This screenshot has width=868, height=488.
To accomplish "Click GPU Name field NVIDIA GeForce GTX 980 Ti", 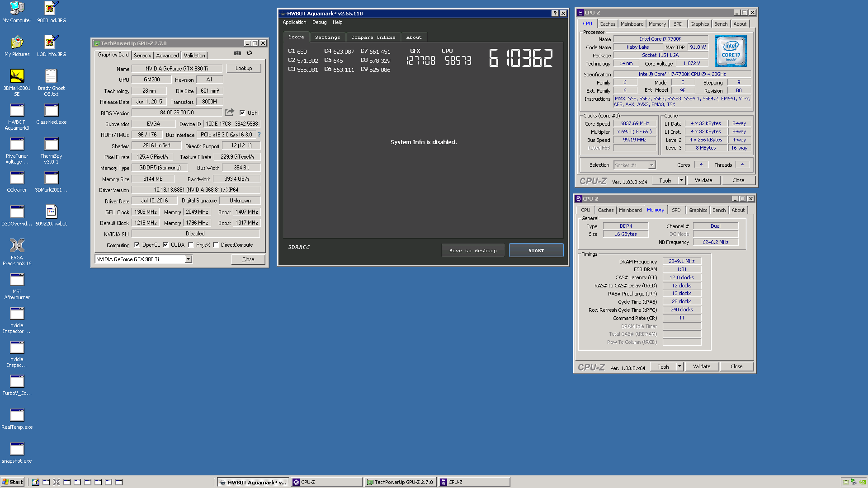I will click(177, 69).
